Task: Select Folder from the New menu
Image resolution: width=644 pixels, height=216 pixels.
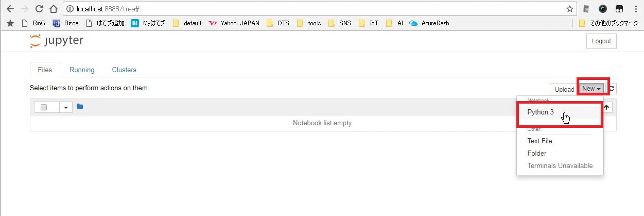Action: [x=560, y=153]
